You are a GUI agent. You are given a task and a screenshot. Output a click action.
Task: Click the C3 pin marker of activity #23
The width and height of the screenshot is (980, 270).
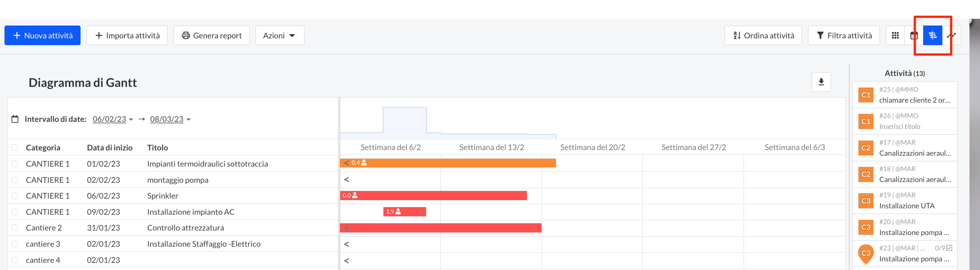click(866, 253)
